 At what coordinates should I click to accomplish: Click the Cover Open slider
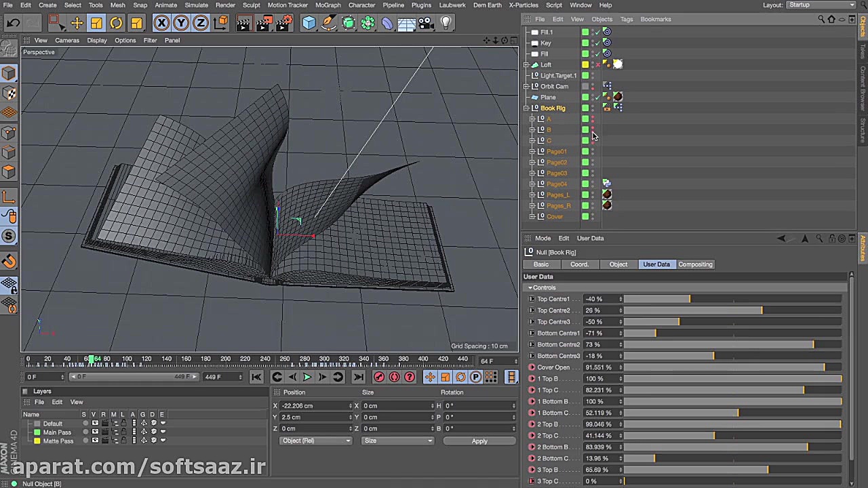click(x=732, y=367)
